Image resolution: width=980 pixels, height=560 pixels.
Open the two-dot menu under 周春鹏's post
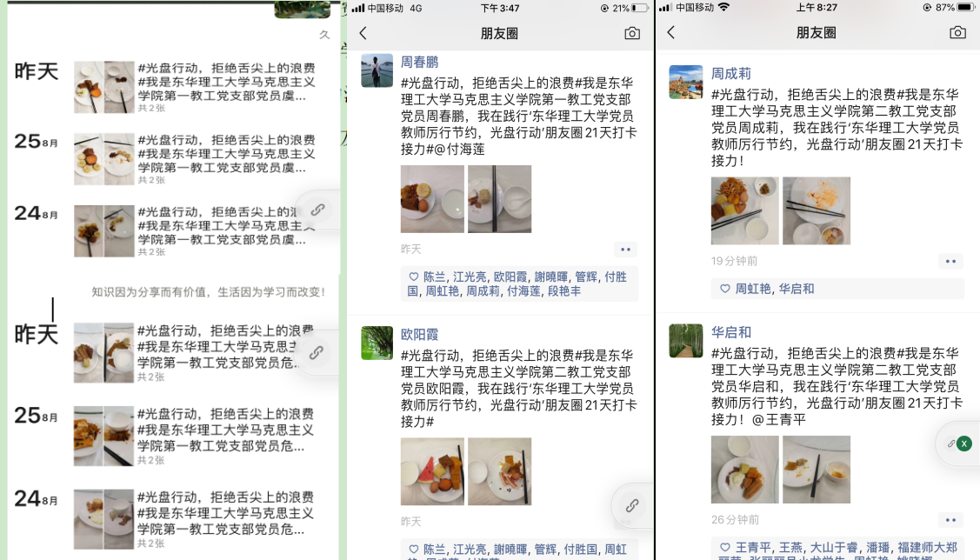pos(625,250)
